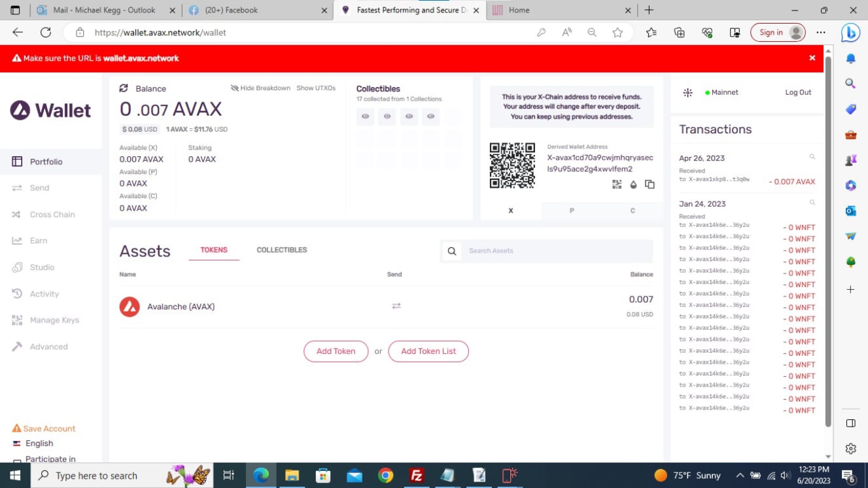Image resolution: width=868 pixels, height=488 pixels.
Task: Click the Save Account warning link
Action: 44,428
